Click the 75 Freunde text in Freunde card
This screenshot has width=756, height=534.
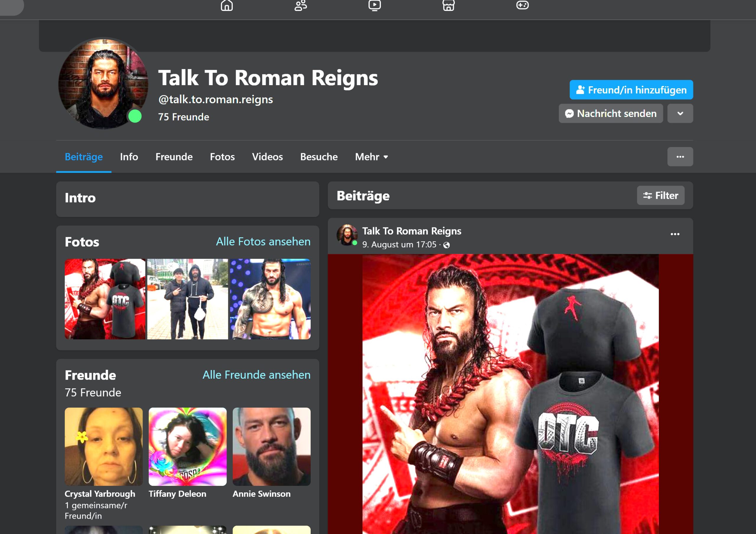(x=93, y=393)
